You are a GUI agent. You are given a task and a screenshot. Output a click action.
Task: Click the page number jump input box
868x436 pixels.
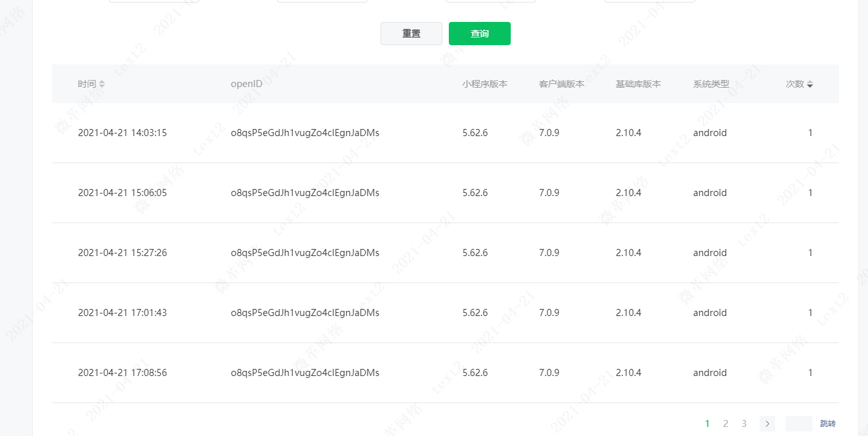pyautogui.click(x=799, y=424)
